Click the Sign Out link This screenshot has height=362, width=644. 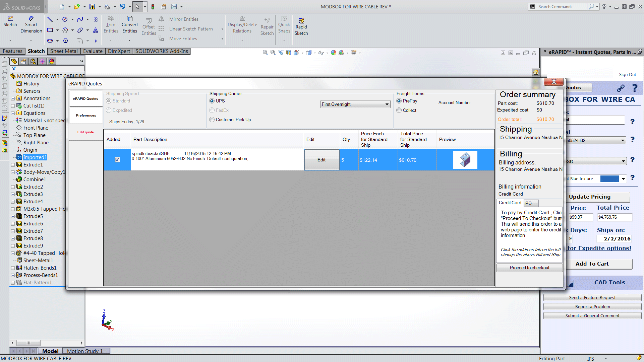pyautogui.click(x=627, y=75)
